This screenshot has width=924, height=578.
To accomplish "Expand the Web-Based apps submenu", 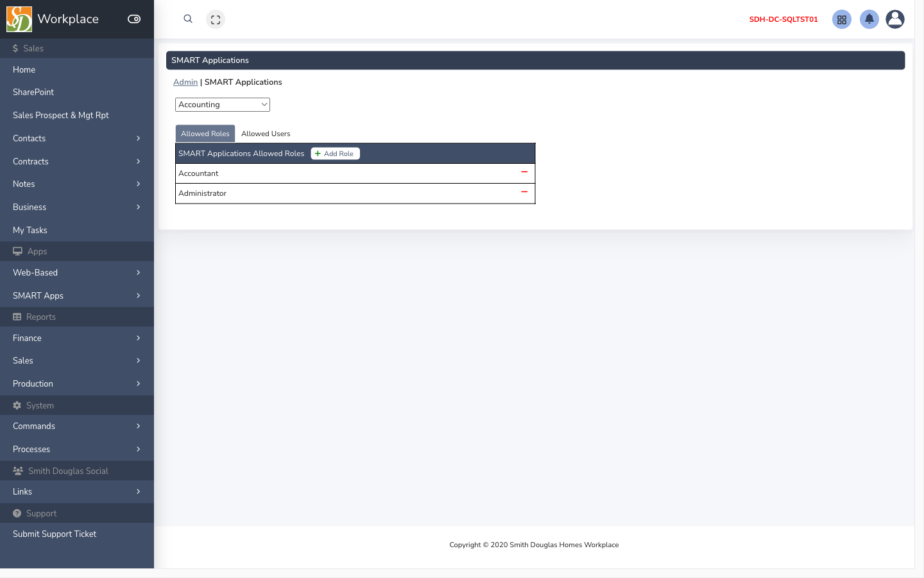I will click(x=77, y=272).
